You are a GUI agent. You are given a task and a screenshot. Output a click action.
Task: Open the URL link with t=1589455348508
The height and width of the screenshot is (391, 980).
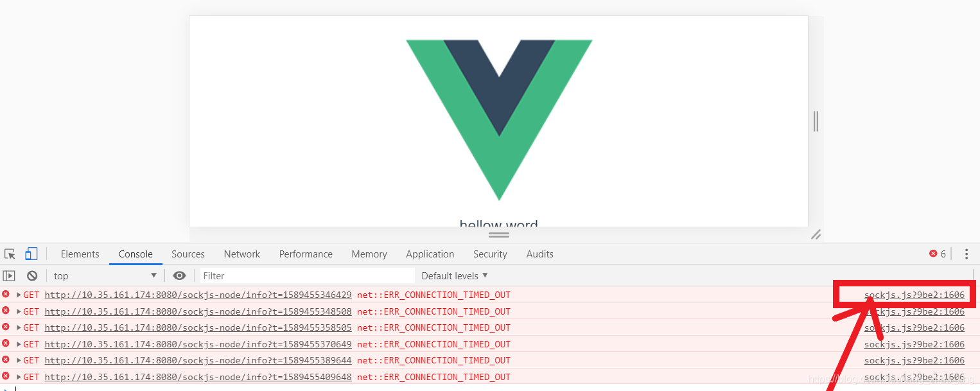pyautogui.click(x=198, y=311)
